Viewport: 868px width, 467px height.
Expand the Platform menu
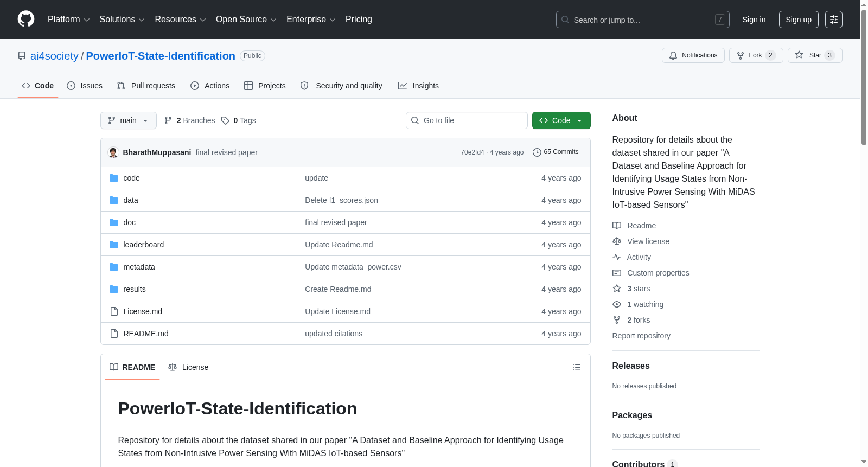pyautogui.click(x=68, y=20)
